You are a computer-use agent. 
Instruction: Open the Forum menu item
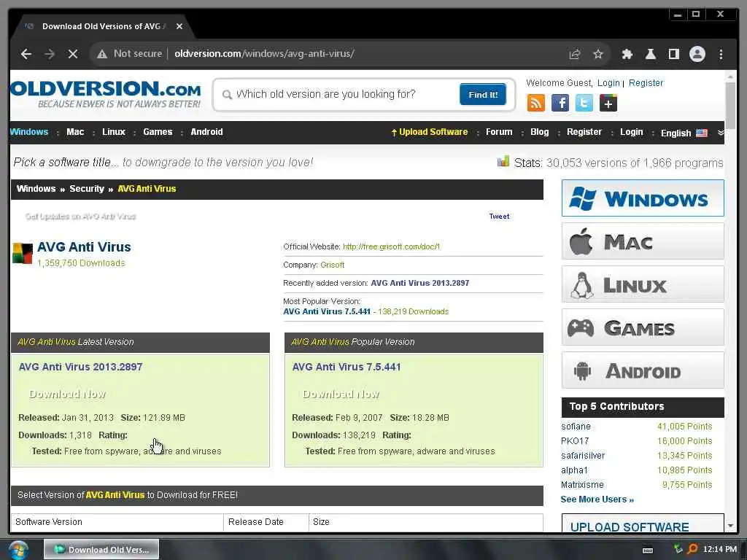tap(499, 132)
